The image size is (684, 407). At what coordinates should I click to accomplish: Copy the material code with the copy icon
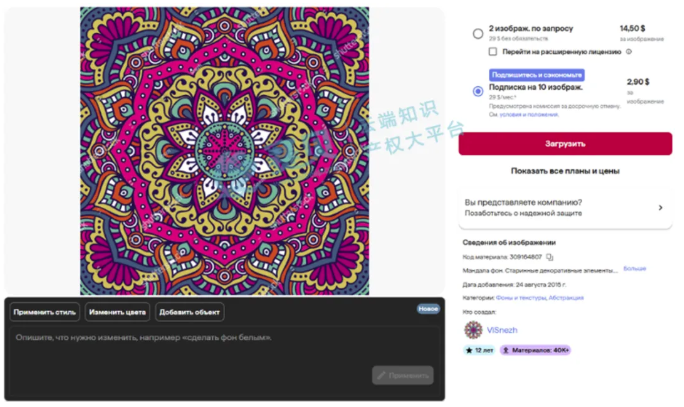pyautogui.click(x=550, y=257)
